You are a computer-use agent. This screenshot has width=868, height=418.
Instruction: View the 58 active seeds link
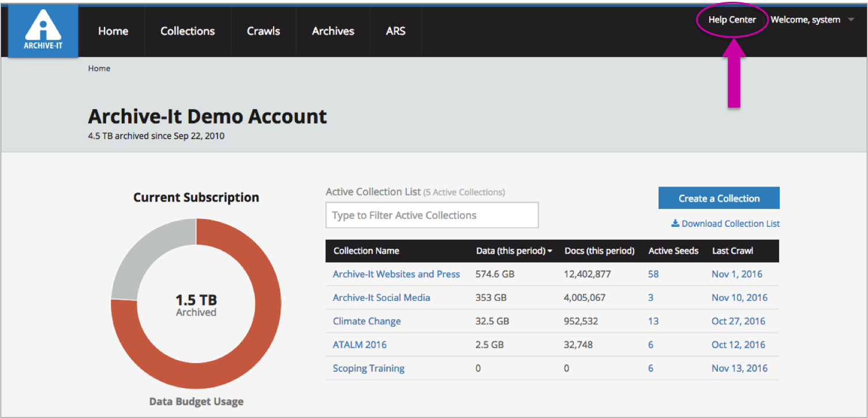point(653,274)
